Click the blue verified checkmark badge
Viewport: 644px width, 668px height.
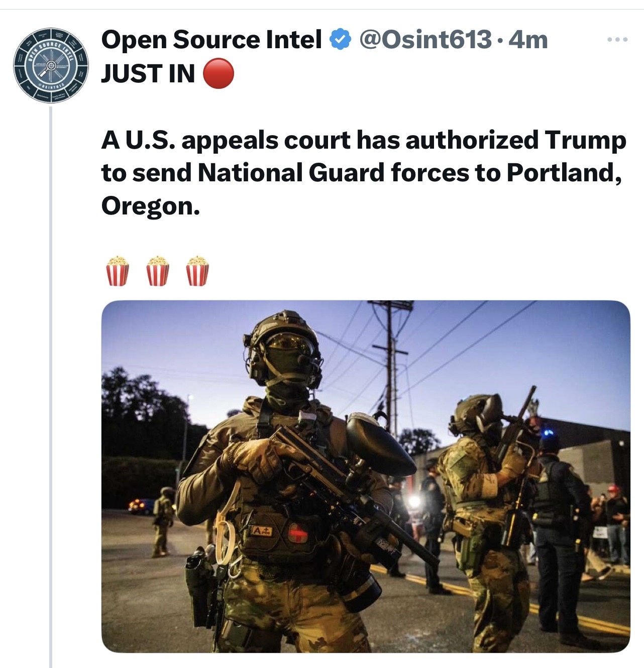click(x=340, y=40)
